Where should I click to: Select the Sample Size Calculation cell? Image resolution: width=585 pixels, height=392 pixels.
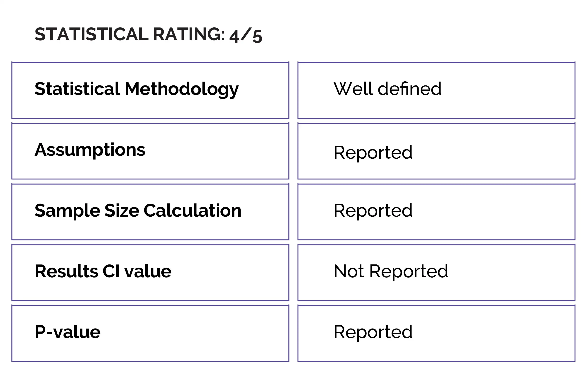[150, 212]
